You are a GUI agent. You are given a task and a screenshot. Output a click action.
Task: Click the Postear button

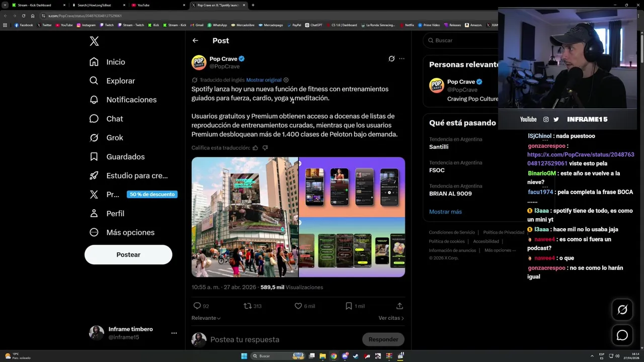coord(128,254)
